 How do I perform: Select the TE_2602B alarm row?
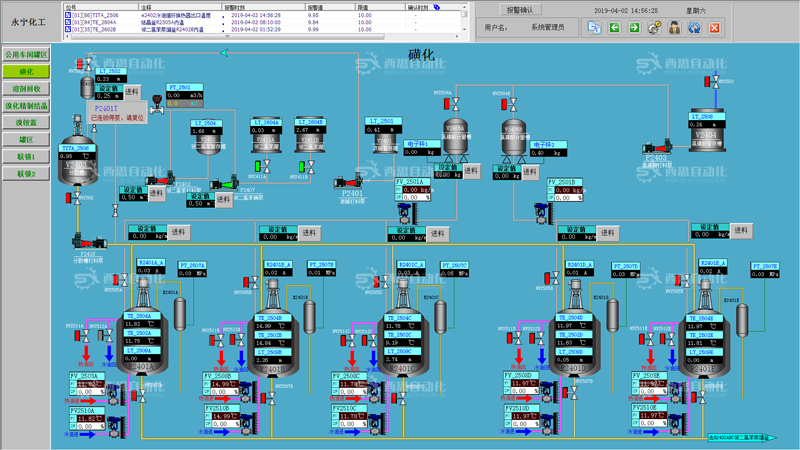tap(262, 30)
